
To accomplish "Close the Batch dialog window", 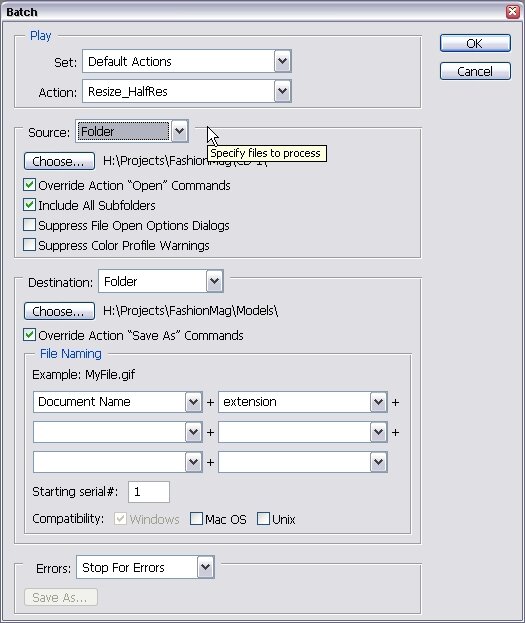I will (x=513, y=11).
